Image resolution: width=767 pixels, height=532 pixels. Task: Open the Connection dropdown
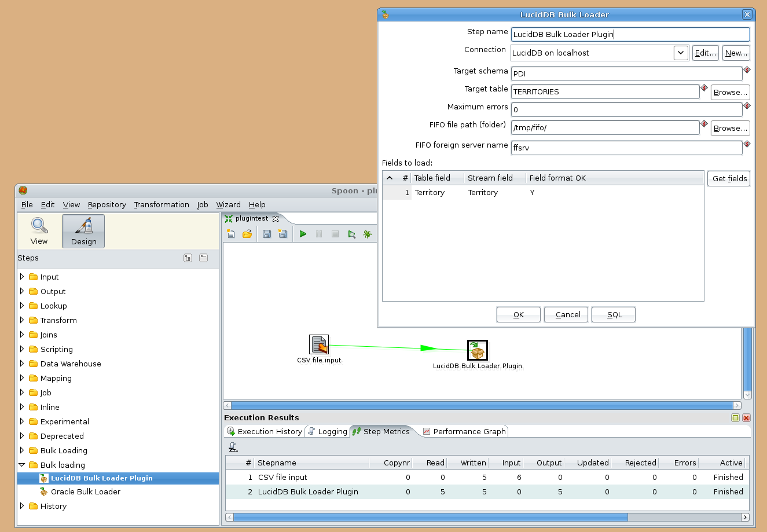[681, 53]
